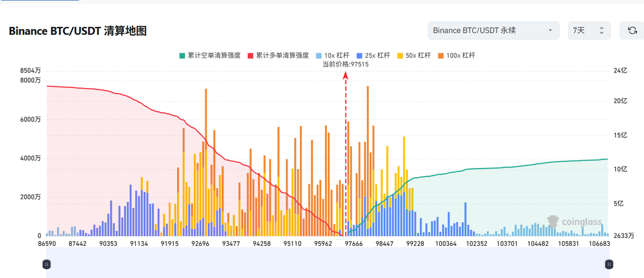Click the x-axis label 104482
The width and height of the screenshot is (644, 278).
pos(538,243)
